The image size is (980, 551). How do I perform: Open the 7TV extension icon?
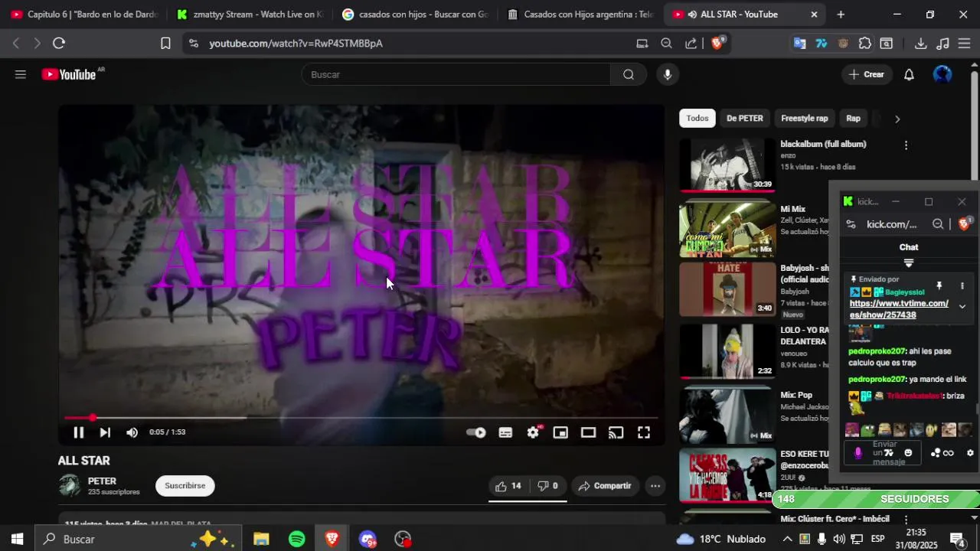tap(822, 44)
